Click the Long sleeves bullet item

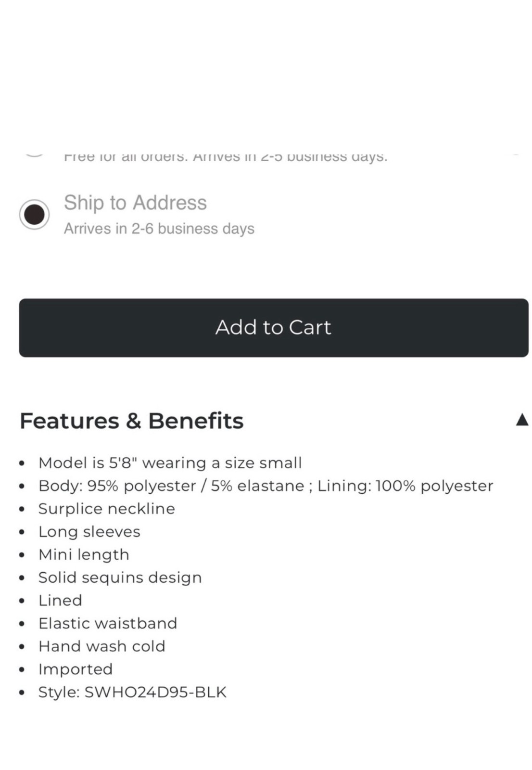click(x=89, y=532)
